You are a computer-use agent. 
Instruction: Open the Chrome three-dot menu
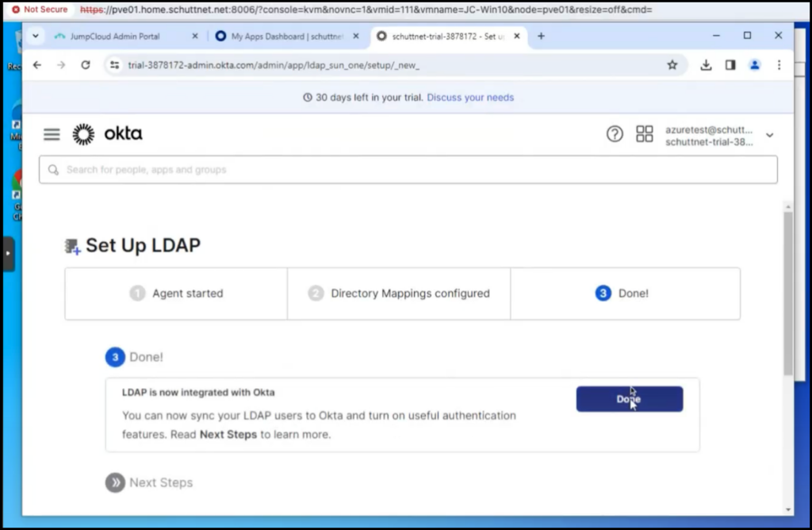(x=779, y=65)
